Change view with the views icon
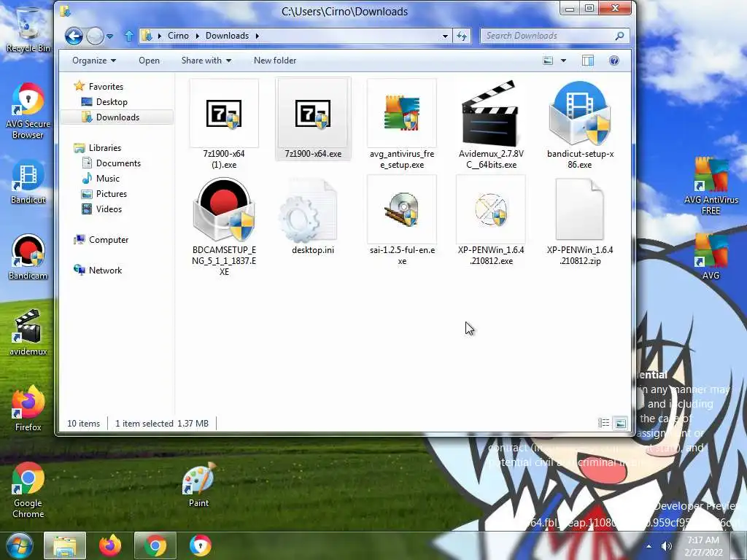Image resolution: width=747 pixels, height=560 pixels. coord(548,61)
